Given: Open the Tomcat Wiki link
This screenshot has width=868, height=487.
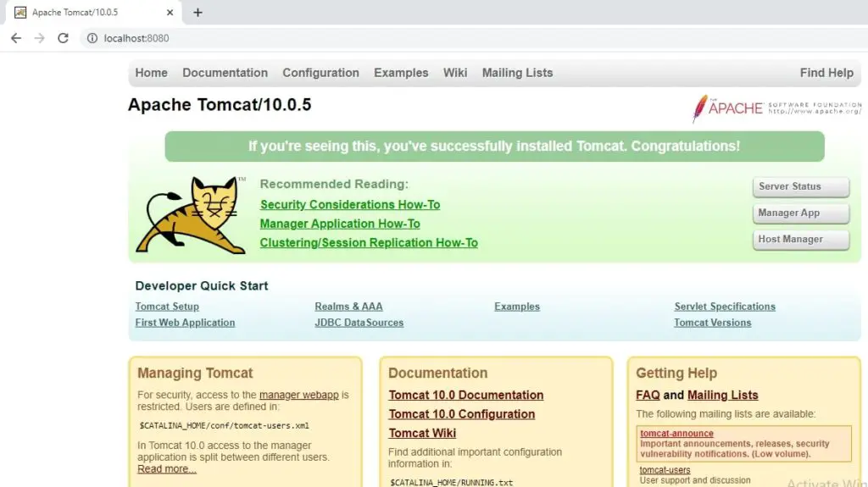Looking at the screenshot, I should (422, 434).
